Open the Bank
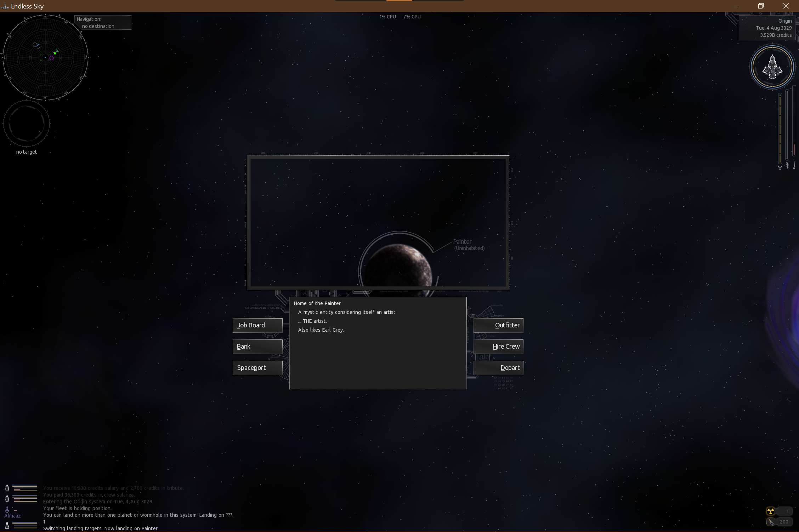 (257, 347)
